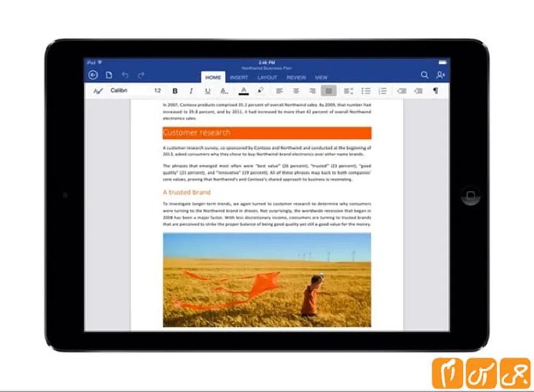Tap the back arrow button
This screenshot has height=392, width=534.
click(93, 75)
